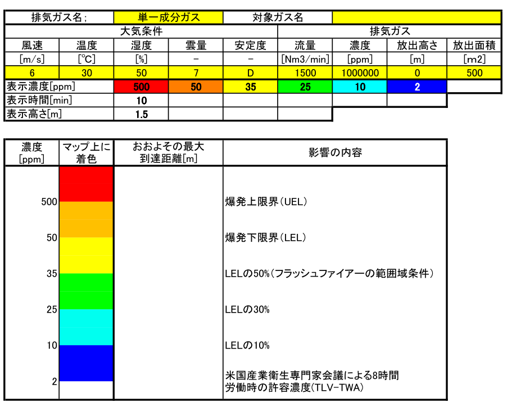Screen dimensions: 521x420
Task: Select the LELの50% flash fire description
Action: [x=329, y=273]
